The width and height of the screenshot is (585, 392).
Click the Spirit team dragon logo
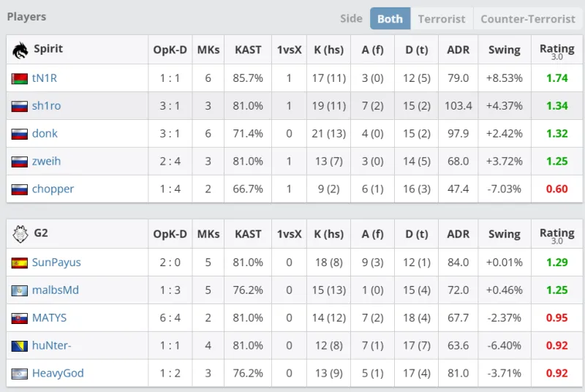(19, 50)
